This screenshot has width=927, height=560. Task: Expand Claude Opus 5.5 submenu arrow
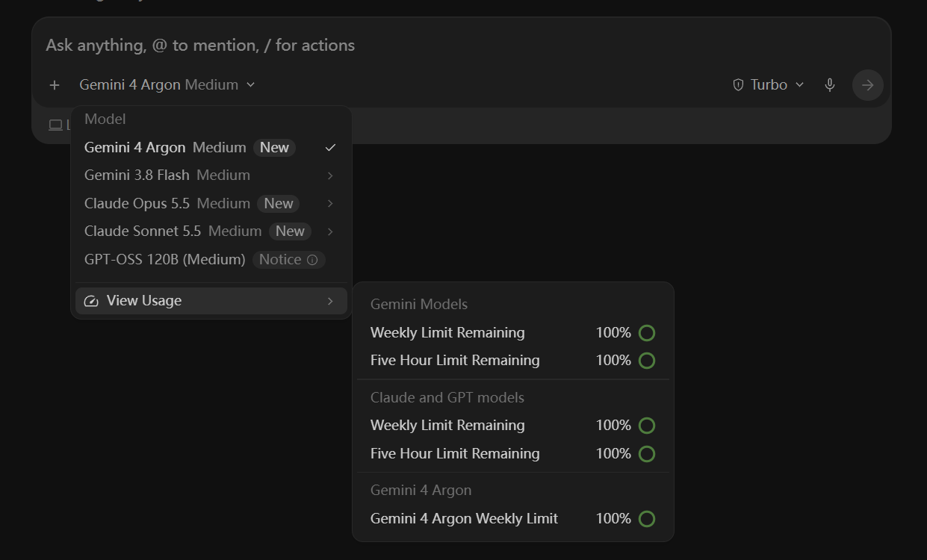point(330,204)
